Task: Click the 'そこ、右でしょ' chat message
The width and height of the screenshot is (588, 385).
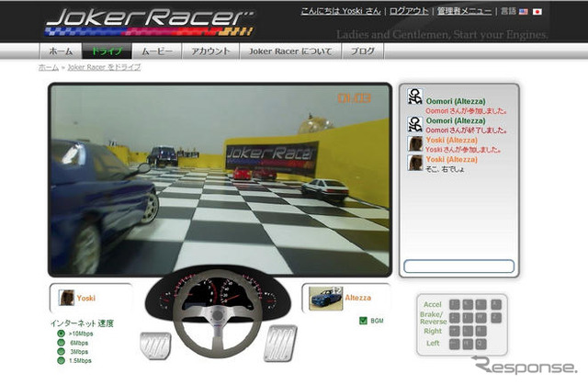Action: coord(445,169)
